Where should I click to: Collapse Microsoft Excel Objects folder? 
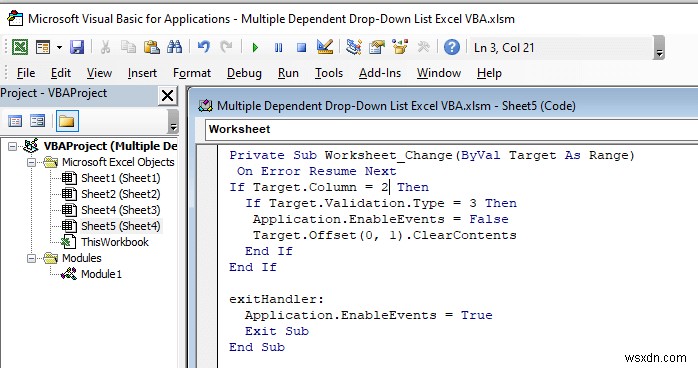[x=31, y=162]
